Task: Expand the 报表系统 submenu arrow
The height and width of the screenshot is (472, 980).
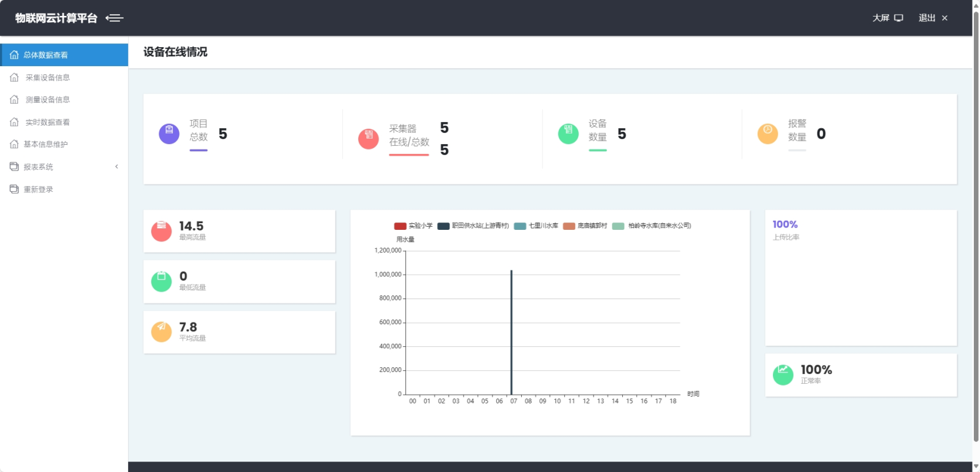Action: click(116, 167)
